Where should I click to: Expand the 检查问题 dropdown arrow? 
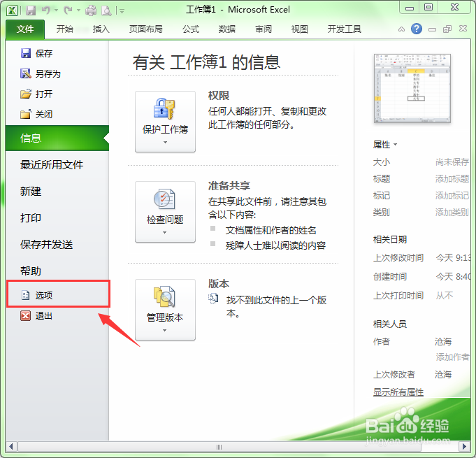(x=164, y=232)
